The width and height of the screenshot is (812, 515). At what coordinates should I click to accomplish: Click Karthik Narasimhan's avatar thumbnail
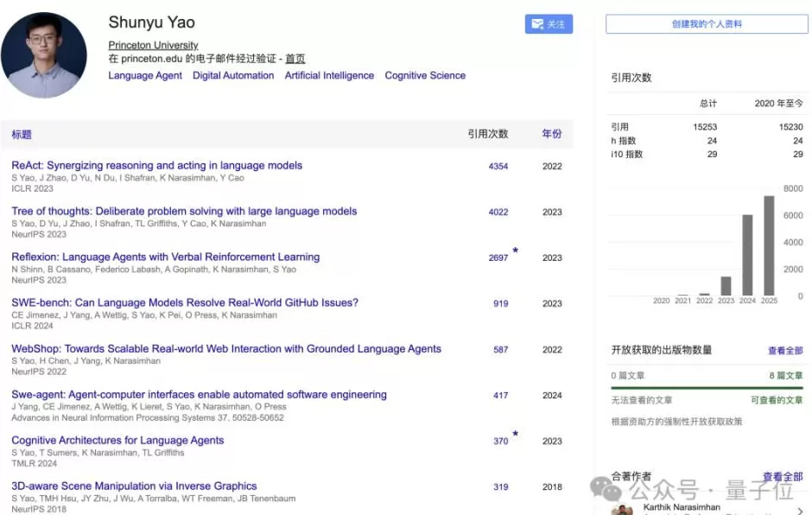[622, 509]
